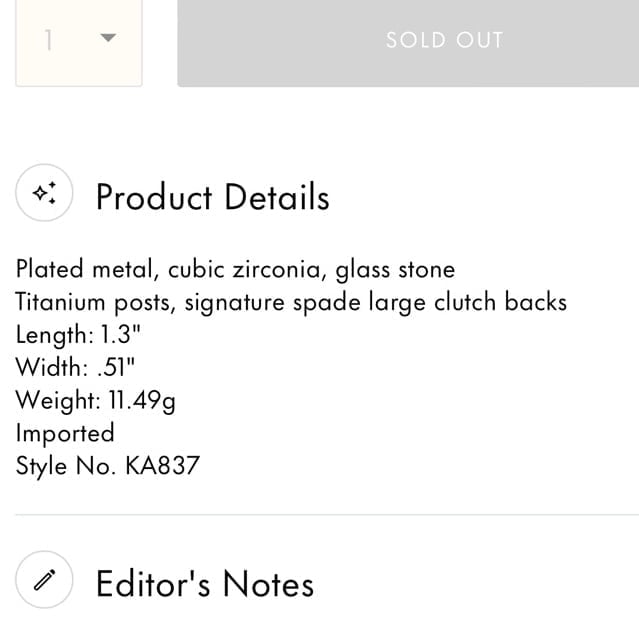This screenshot has height=639, width=639.
Task: Click the Imported detail text
Action: coord(65,433)
